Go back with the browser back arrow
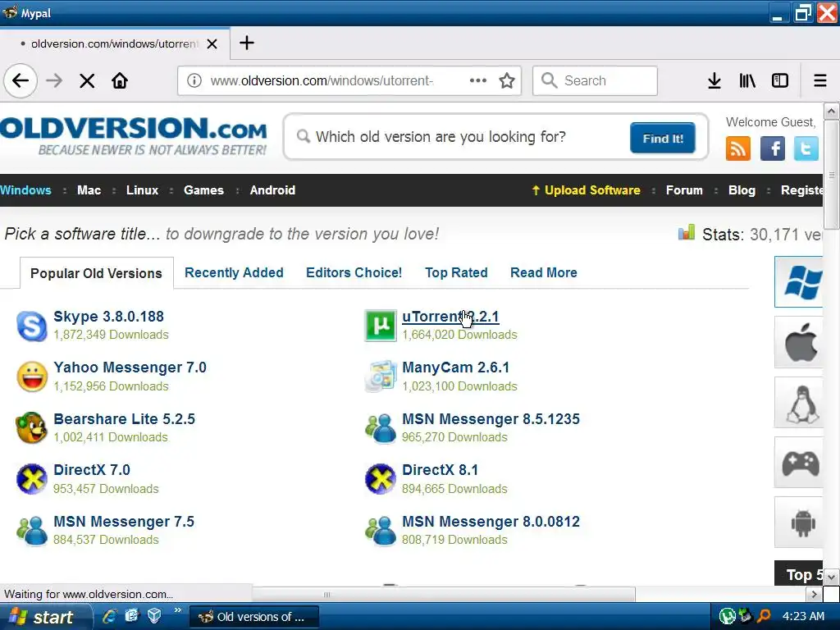Screen dimensions: 840x630 click(x=21, y=81)
